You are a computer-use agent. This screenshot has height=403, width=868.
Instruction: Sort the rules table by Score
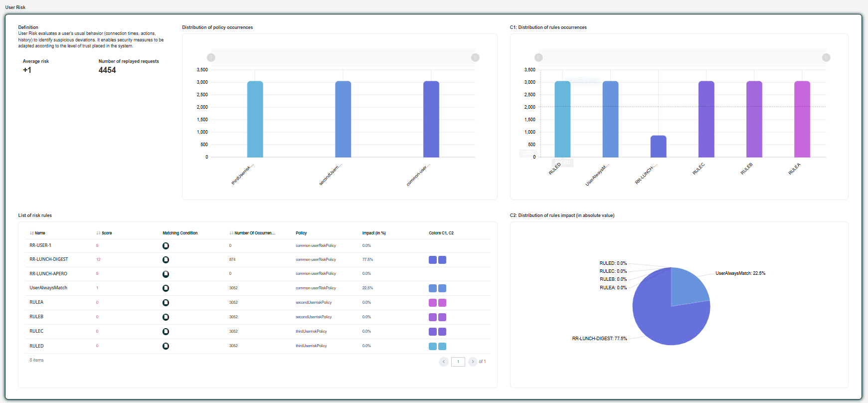pyautogui.click(x=104, y=233)
